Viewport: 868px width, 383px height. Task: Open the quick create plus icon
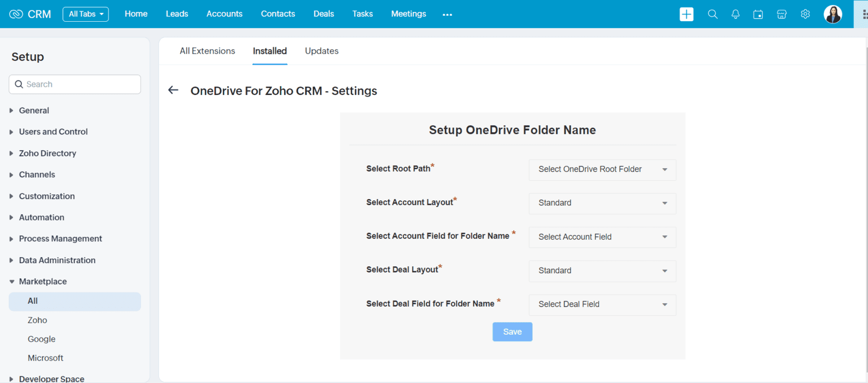click(686, 14)
